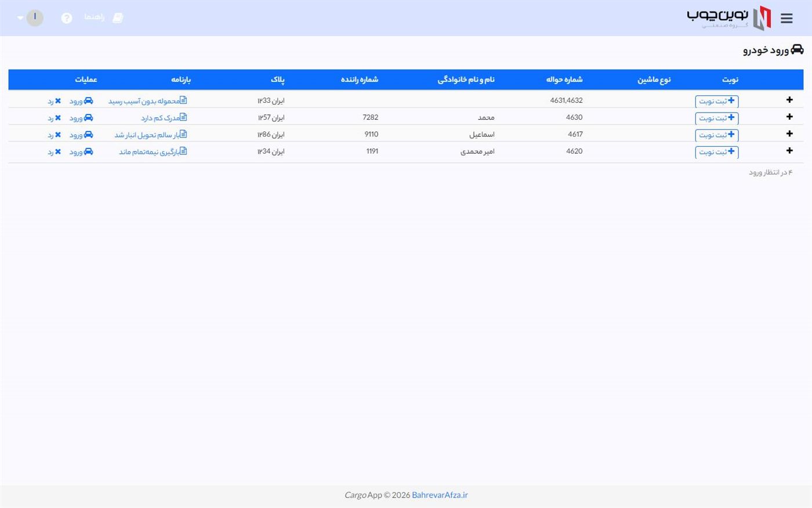Open the user account dropdown caret
The height and width of the screenshot is (508, 812).
pyautogui.click(x=20, y=18)
